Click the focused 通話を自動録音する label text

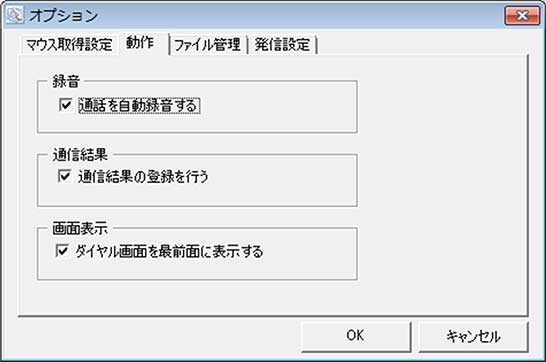coord(139,105)
